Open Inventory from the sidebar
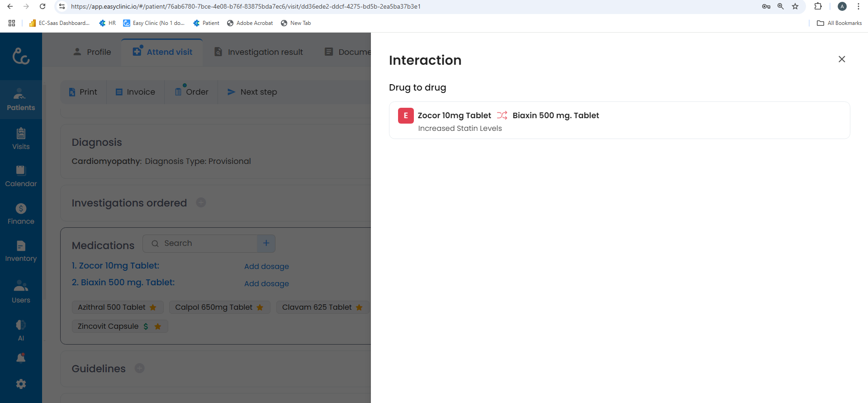Screen dimensions: 868x403 point(21,251)
